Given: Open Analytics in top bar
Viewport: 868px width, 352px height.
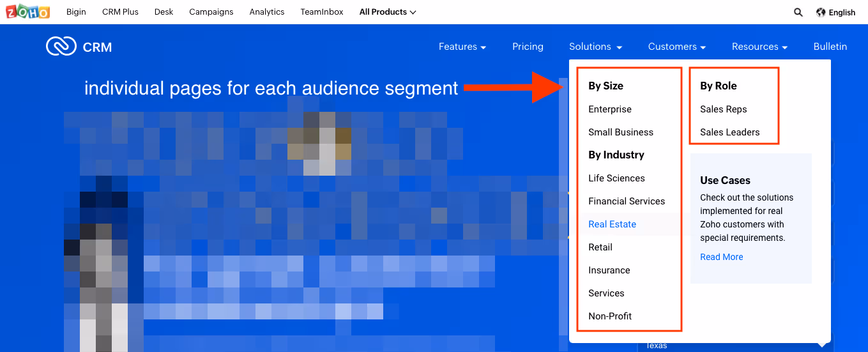Looking at the screenshot, I should click(x=266, y=12).
